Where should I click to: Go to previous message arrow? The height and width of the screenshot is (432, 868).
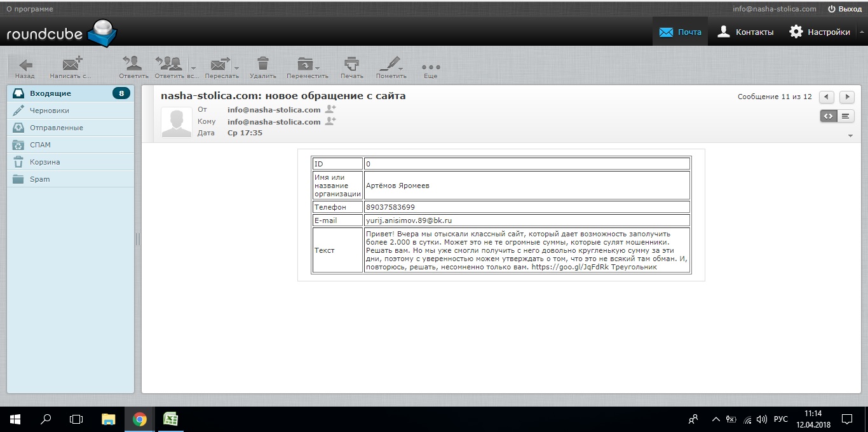826,97
